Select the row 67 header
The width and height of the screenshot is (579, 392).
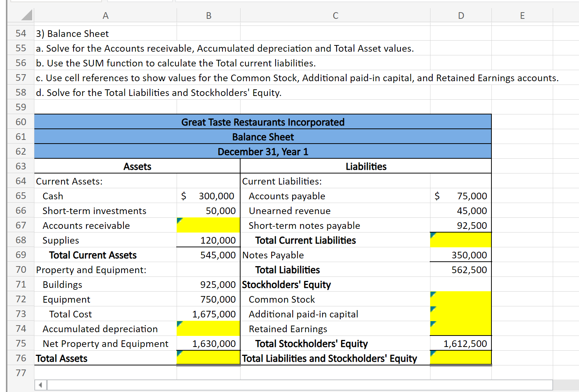pos(21,225)
